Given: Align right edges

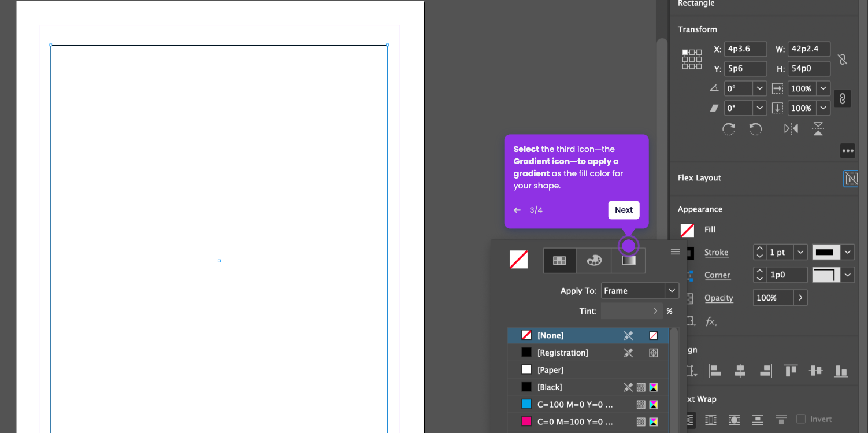Looking at the screenshot, I should coord(766,371).
